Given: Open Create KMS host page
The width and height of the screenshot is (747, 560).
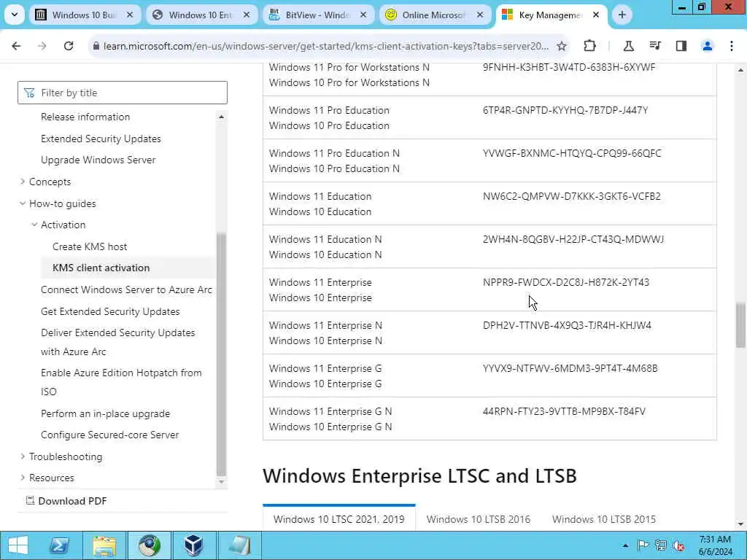Looking at the screenshot, I should click(x=90, y=246).
